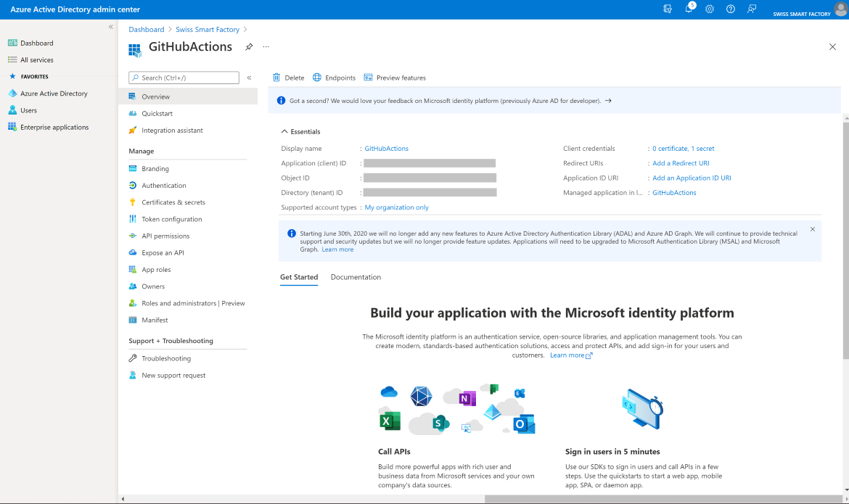849x504 pixels.
Task: Open the directory and subscription filter icon
Action: pyautogui.click(x=668, y=9)
